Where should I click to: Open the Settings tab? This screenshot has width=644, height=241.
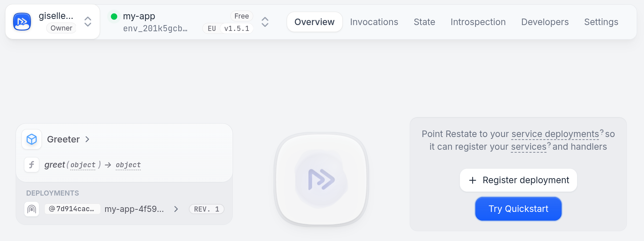coord(601,22)
